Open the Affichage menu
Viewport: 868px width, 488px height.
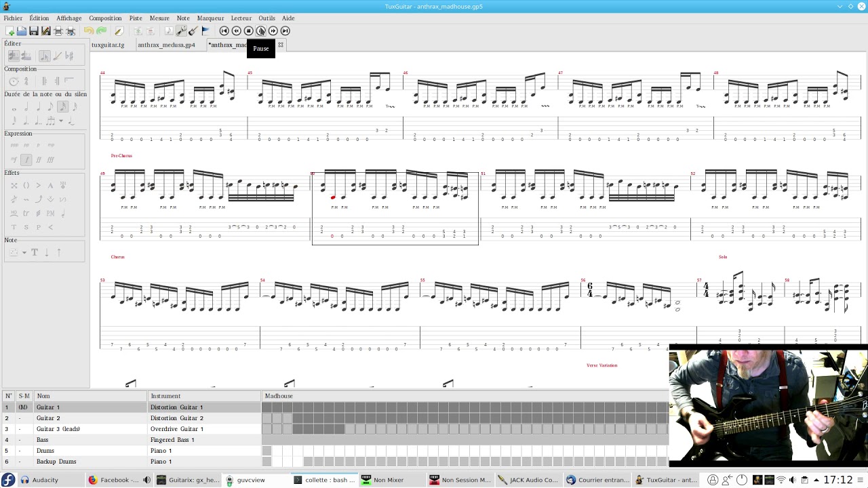[x=68, y=18]
